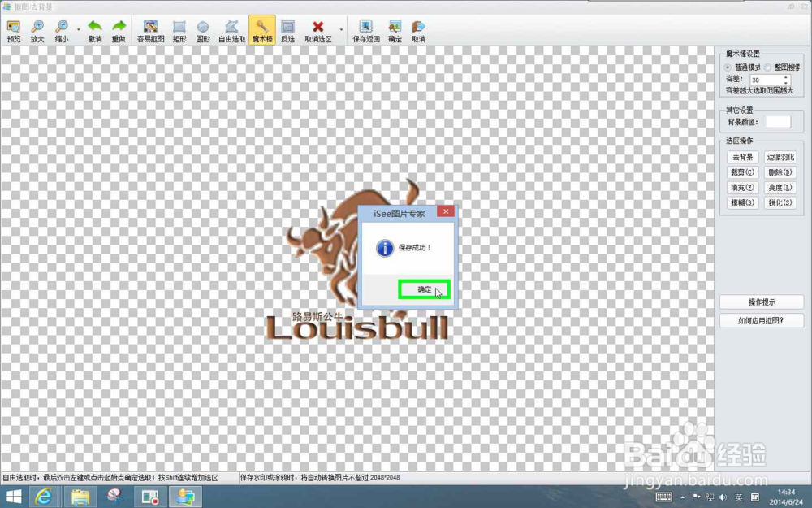Viewport: 812px width, 508px height.
Task: Click the 去背景 button
Action: pos(742,157)
